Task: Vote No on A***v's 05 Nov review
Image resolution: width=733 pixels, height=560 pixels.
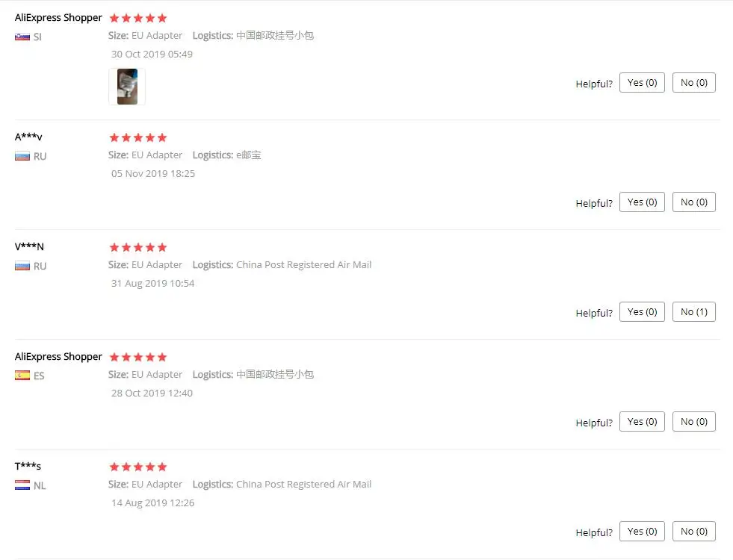Action: (x=693, y=202)
